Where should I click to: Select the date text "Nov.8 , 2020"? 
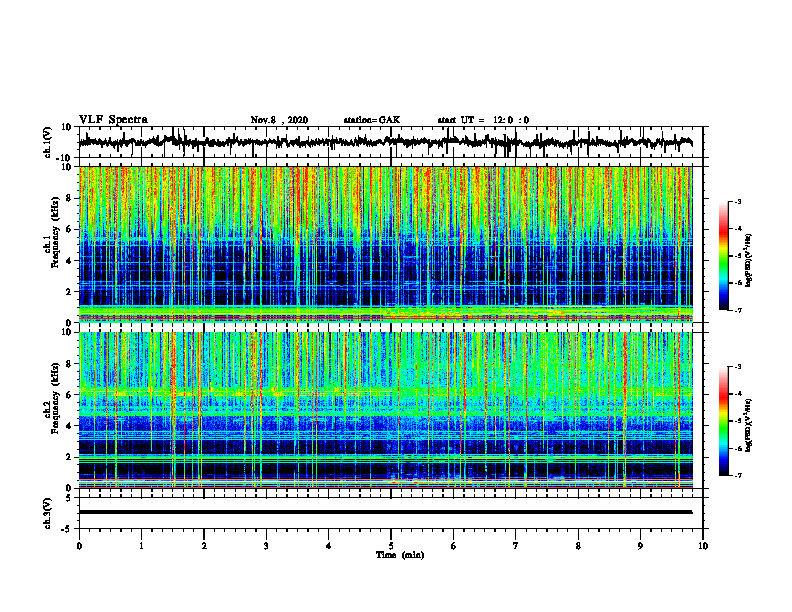coord(279,120)
